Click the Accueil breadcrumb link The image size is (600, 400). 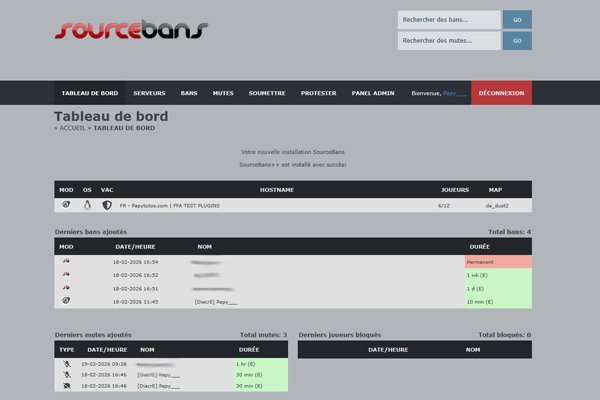[73, 128]
